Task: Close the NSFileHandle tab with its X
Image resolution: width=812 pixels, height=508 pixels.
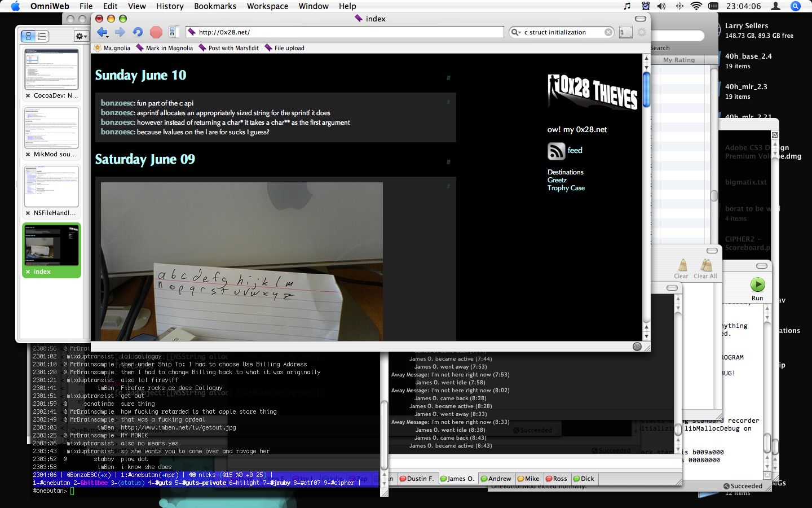Action: [28, 213]
